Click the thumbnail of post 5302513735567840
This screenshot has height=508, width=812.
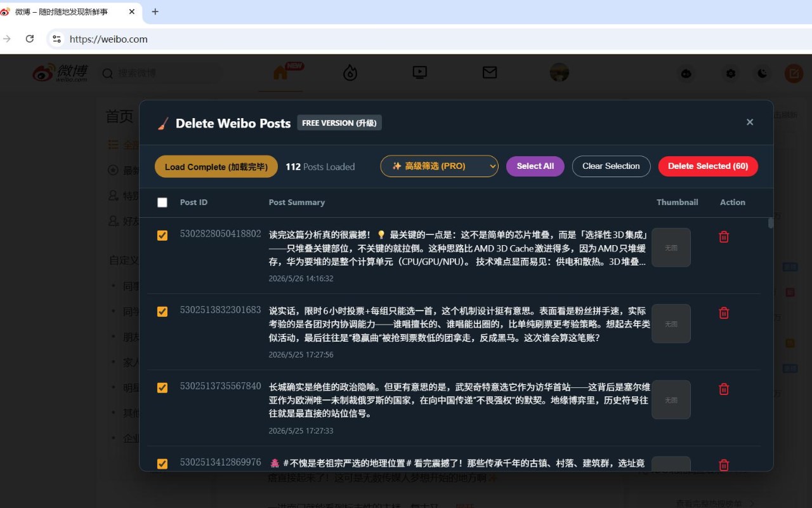coord(671,400)
